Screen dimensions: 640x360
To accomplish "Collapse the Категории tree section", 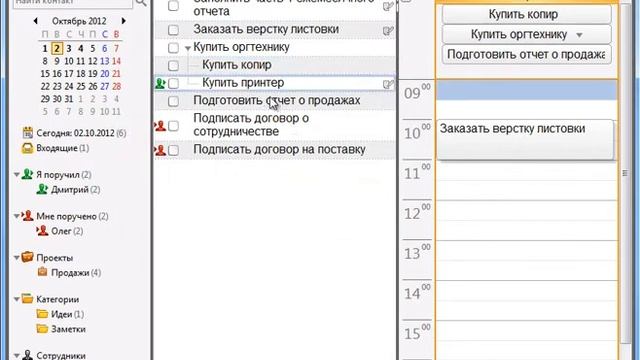I will point(17,300).
